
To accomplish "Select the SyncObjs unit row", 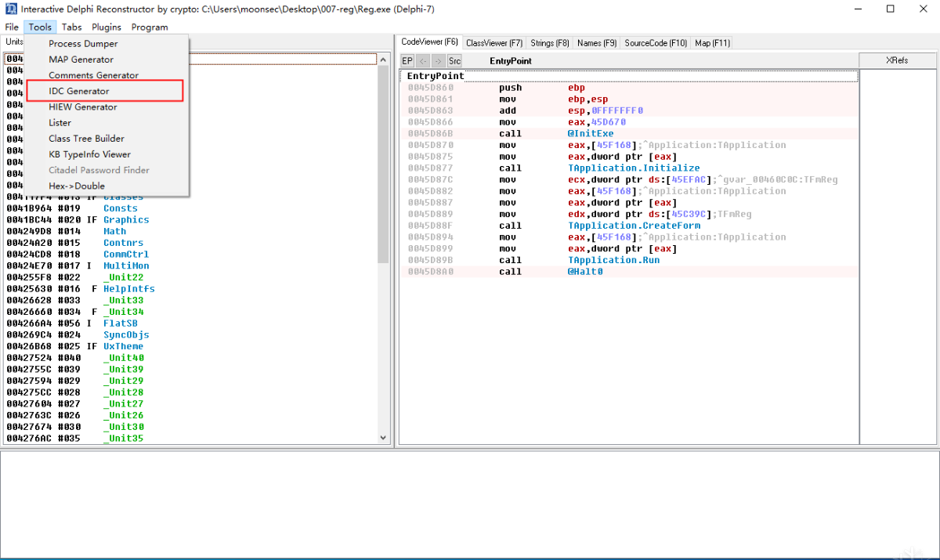I will click(190, 334).
